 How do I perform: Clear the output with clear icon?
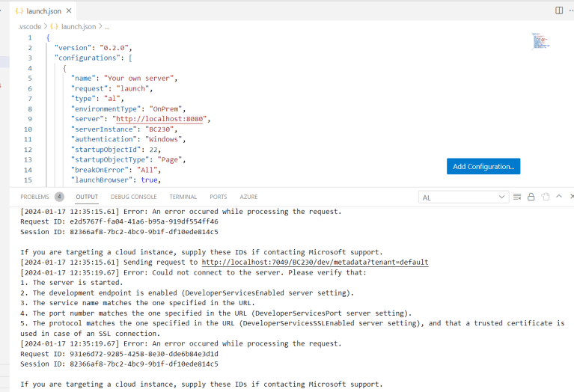pos(517,197)
